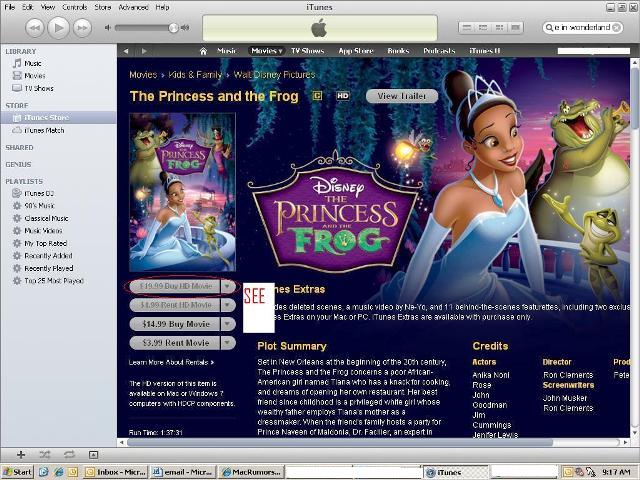The width and height of the screenshot is (640, 480).
Task: Click the Princess and the Frog poster
Action: tap(182, 192)
